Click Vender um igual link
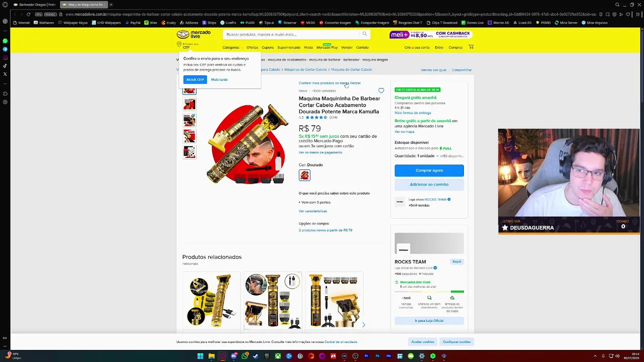This screenshot has width=644, height=362. 434,70
